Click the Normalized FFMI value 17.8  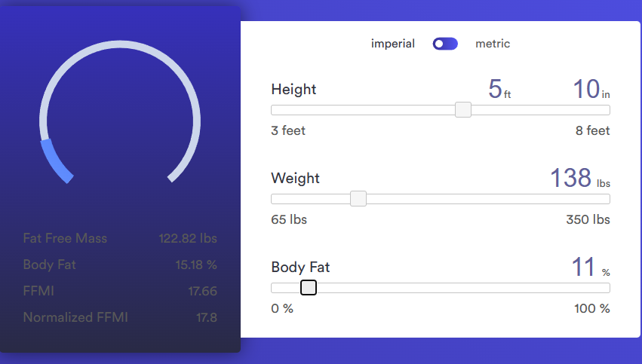pyautogui.click(x=207, y=317)
